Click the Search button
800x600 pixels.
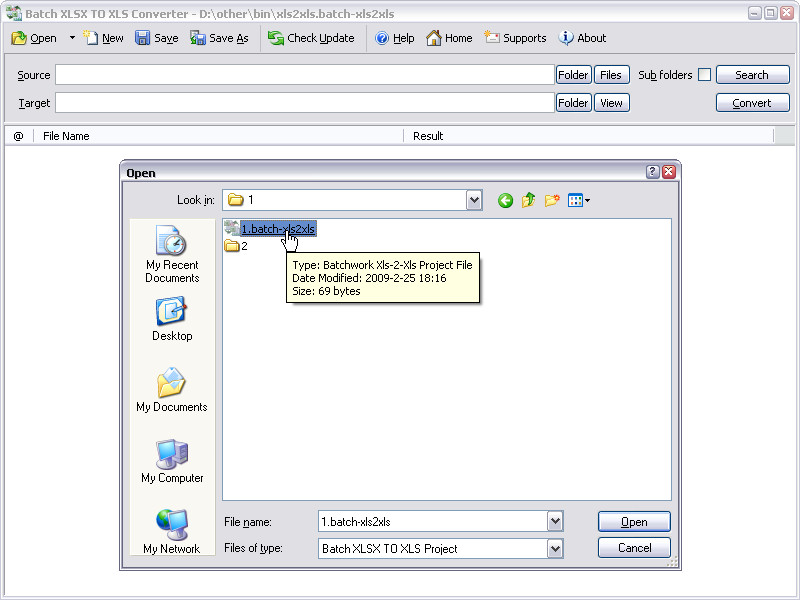click(753, 75)
